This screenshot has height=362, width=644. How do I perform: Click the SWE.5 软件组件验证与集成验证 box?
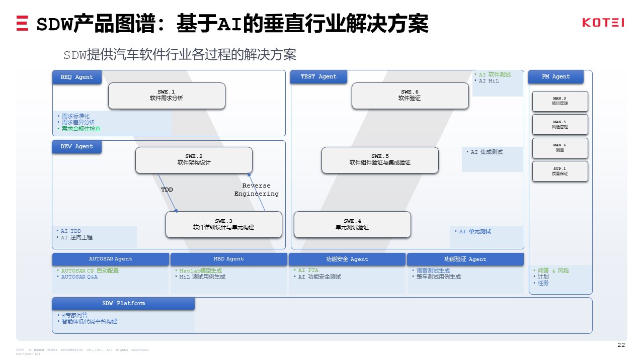[x=380, y=160]
